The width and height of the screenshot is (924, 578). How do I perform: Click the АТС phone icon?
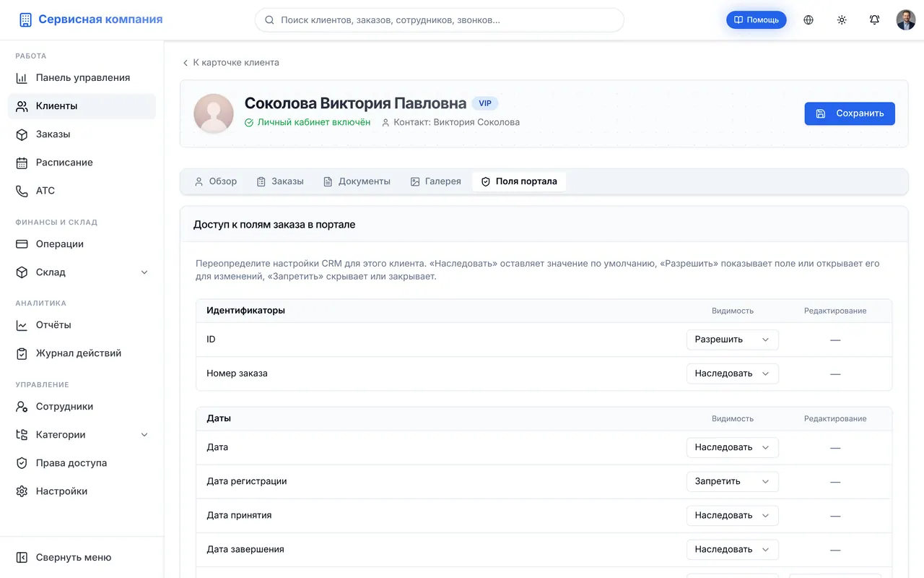(x=22, y=190)
